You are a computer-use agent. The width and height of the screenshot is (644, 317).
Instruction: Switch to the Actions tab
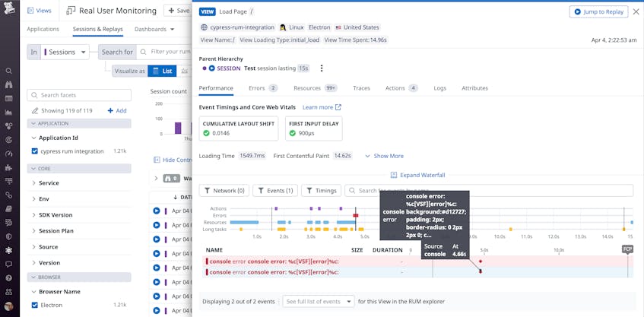[x=401, y=88]
